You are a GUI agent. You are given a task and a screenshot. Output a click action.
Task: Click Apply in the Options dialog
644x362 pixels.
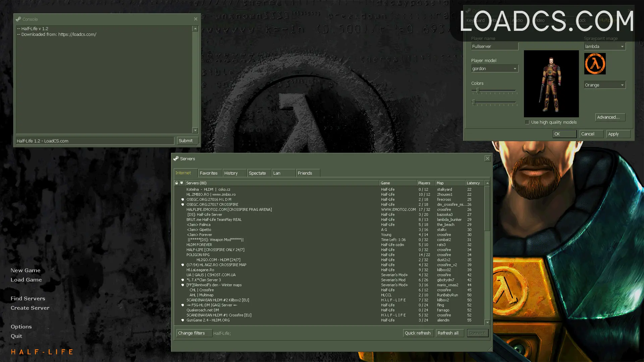coord(619,134)
